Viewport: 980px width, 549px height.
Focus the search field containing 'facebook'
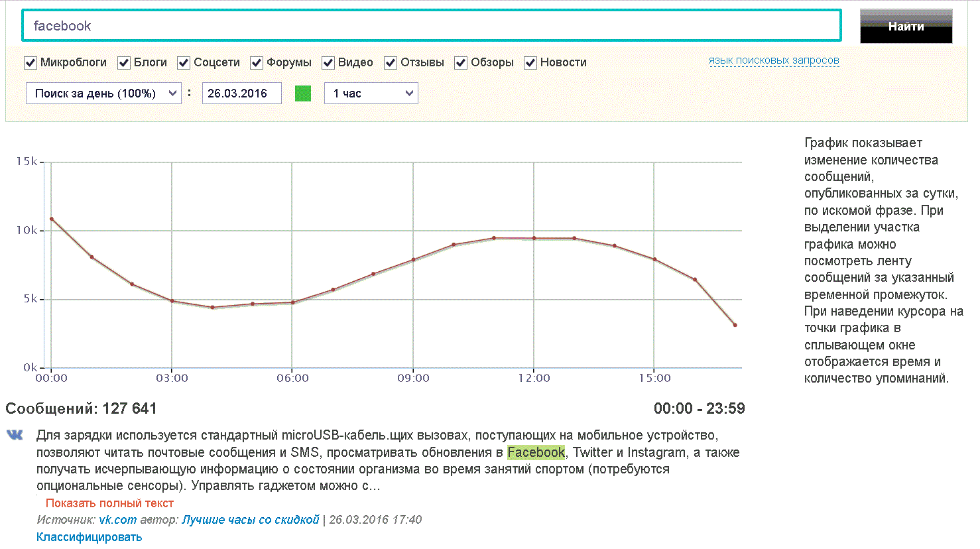(x=432, y=26)
